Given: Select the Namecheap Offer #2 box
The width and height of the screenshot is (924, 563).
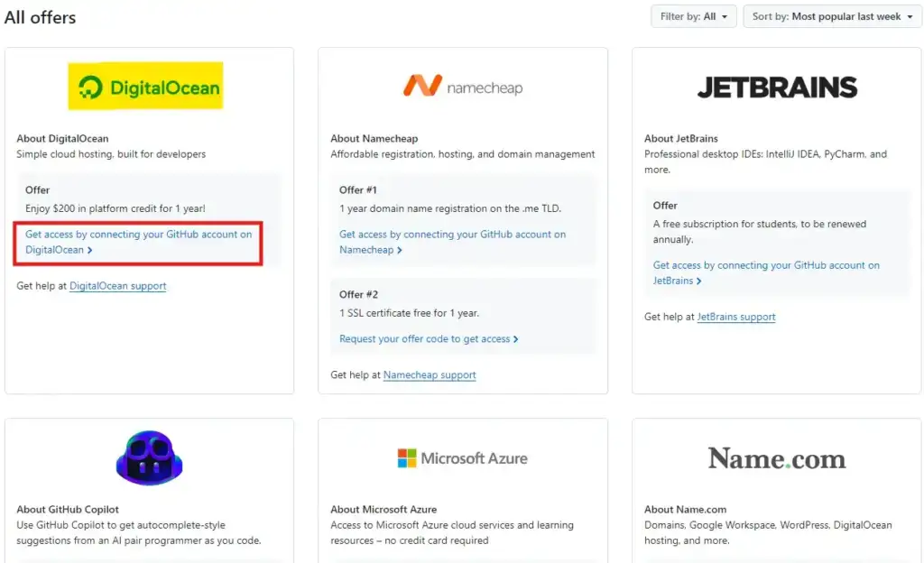Looking at the screenshot, I should click(x=462, y=316).
